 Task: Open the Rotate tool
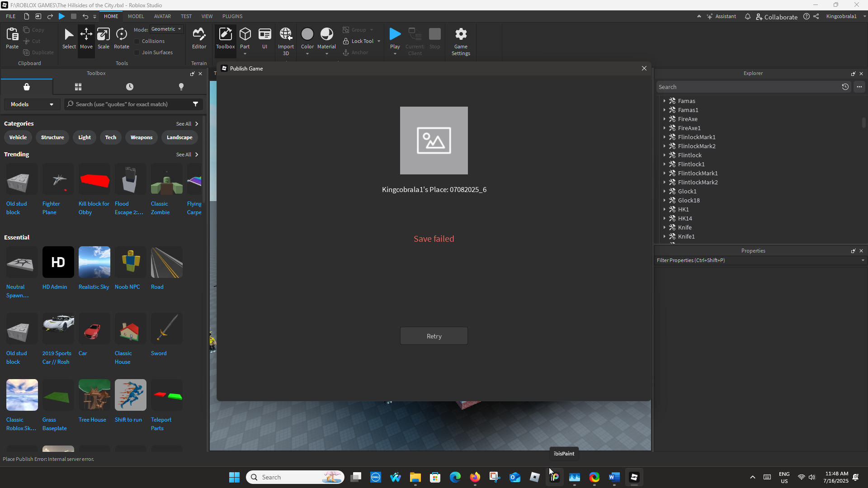click(x=121, y=38)
